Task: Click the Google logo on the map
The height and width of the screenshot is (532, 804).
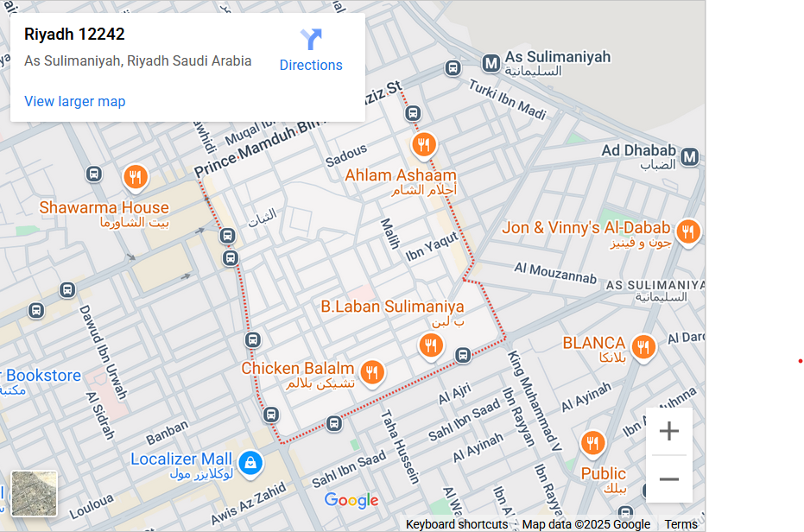Action: (351, 500)
